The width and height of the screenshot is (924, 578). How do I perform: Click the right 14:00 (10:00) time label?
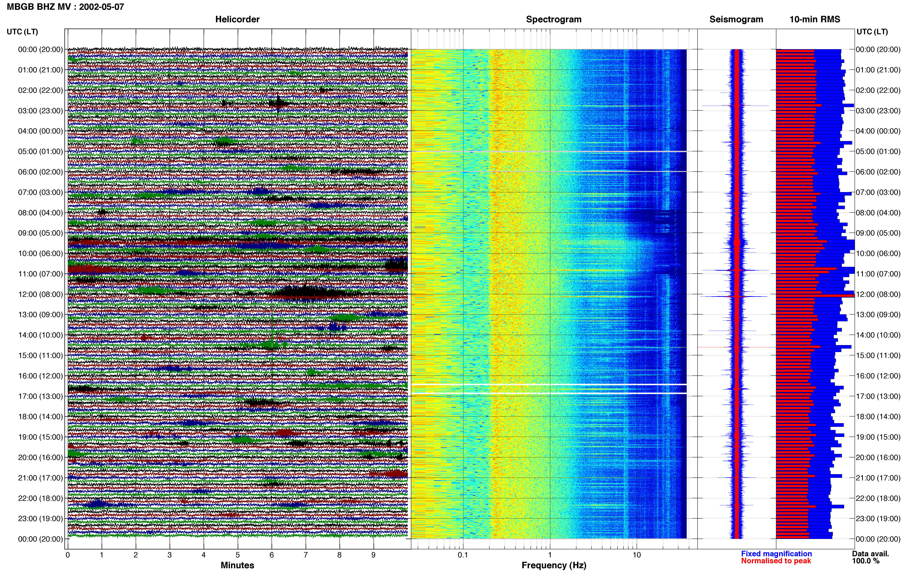coord(878,335)
